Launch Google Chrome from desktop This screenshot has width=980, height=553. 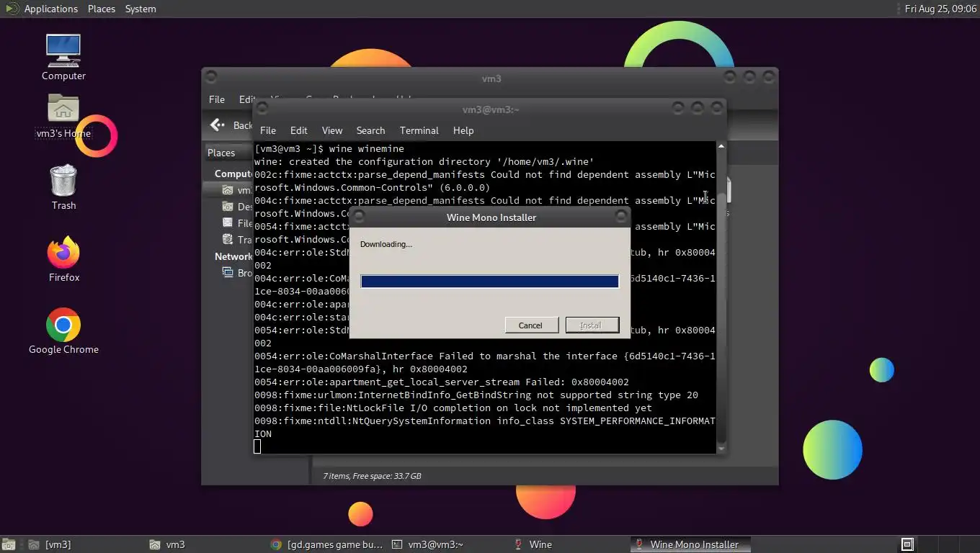click(x=63, y=331)
